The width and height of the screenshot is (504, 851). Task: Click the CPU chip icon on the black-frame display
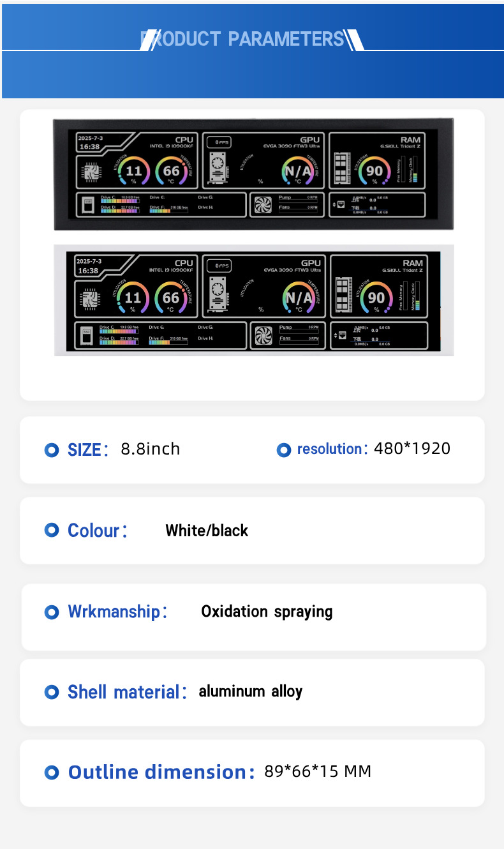point(89,171)
